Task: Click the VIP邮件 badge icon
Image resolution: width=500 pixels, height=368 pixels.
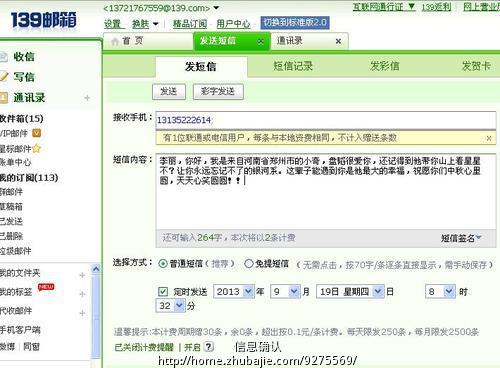Action: (36, 133)
